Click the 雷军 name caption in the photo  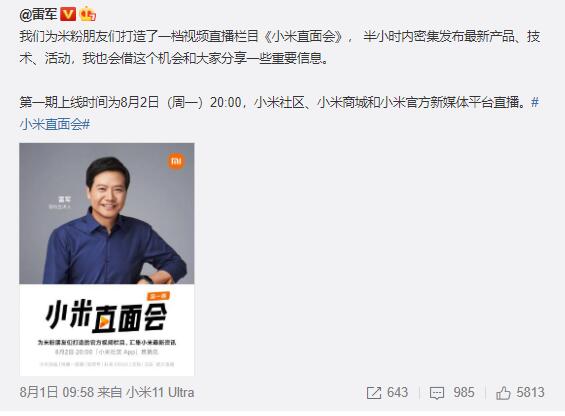64,199
